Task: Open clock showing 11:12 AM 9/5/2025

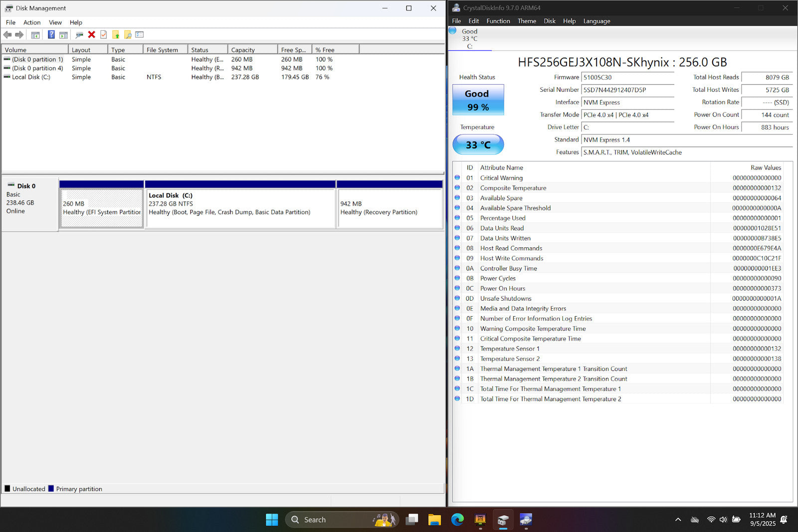Action: (762, 520)
